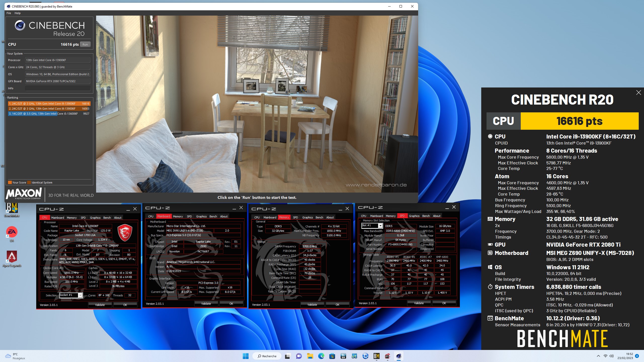Switch to BenchMate on taskbar
Image resolution: width=644 pixels, height=362 pixels.
click(x=376, y=356)
